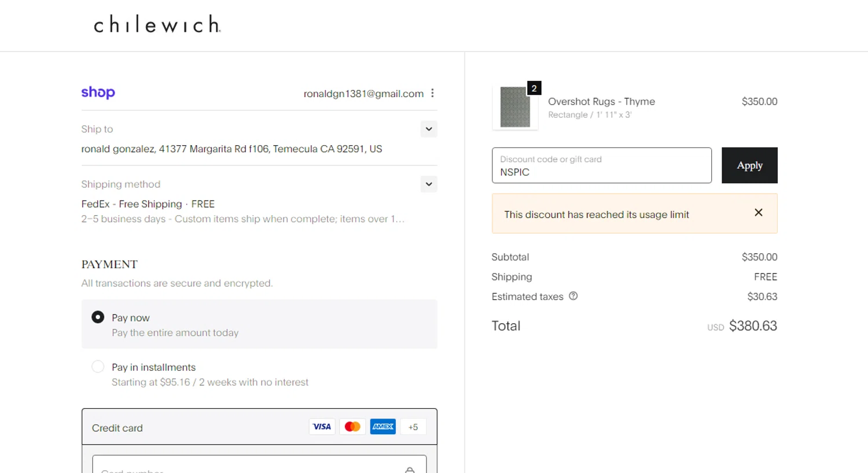Click the 'Rectangle / 1' 11" x 3'' variant text
This screenshot has height=473, width=868.
pyautogui.click(x=590, y=114)
